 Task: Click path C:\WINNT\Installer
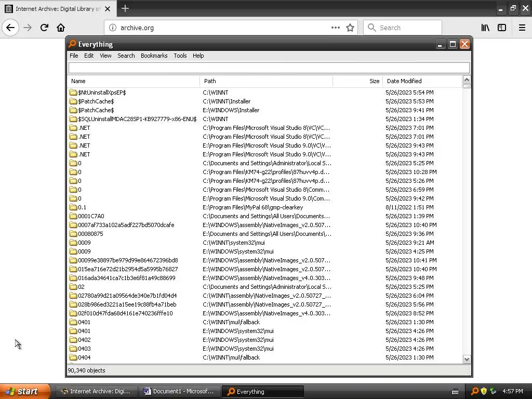227,101
